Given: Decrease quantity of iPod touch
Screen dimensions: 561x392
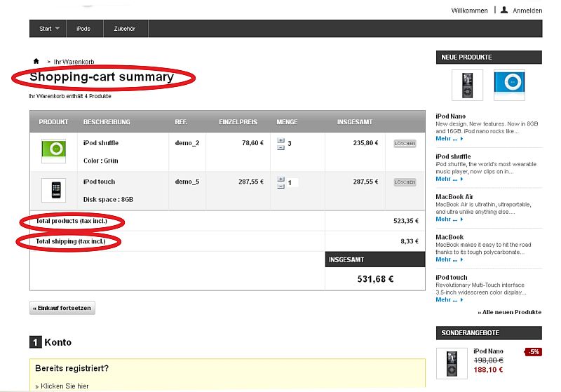Looking at the screenshot, I should click(x=281, y=186).
